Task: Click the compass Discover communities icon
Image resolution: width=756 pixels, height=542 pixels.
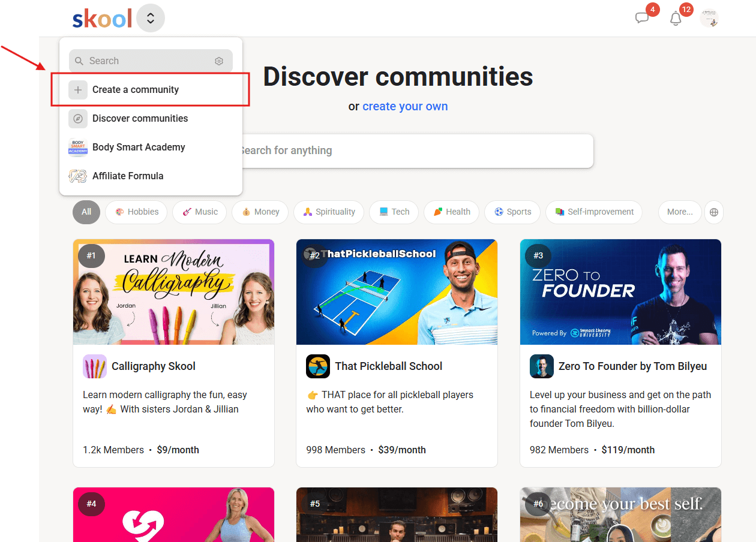Action: click(78, 119)
